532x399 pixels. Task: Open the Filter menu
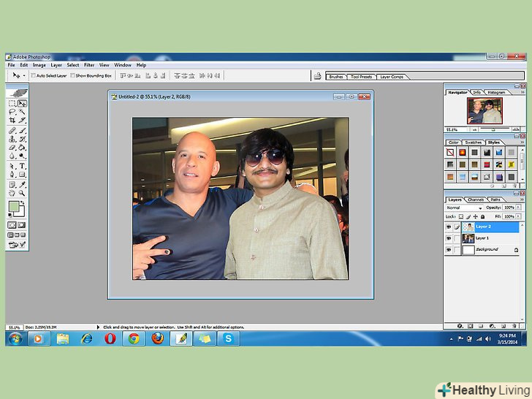click(88, 65)
